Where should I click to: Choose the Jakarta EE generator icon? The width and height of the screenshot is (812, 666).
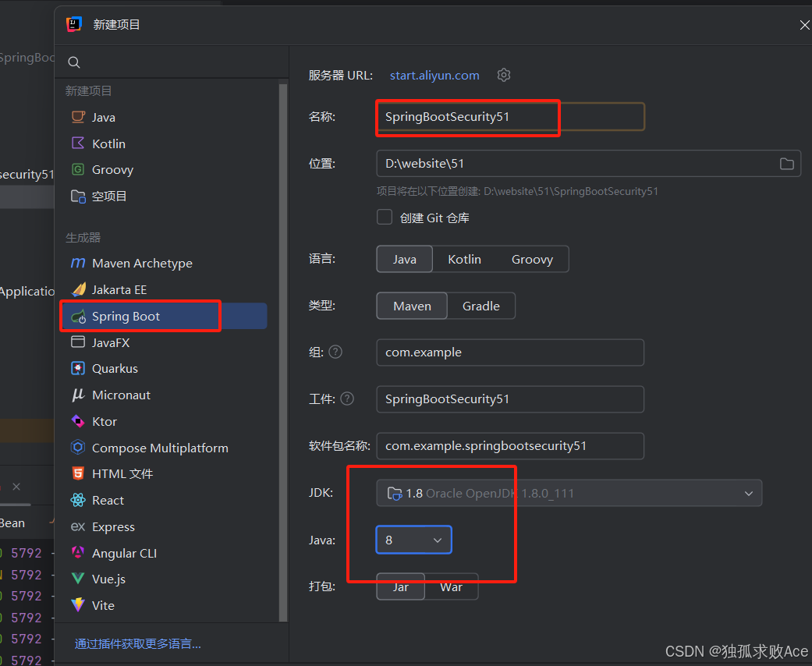click(x=78, y=289)
